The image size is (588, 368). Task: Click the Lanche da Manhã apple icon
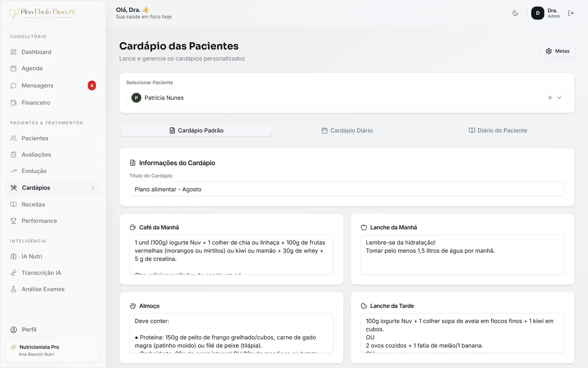point(364,227)
